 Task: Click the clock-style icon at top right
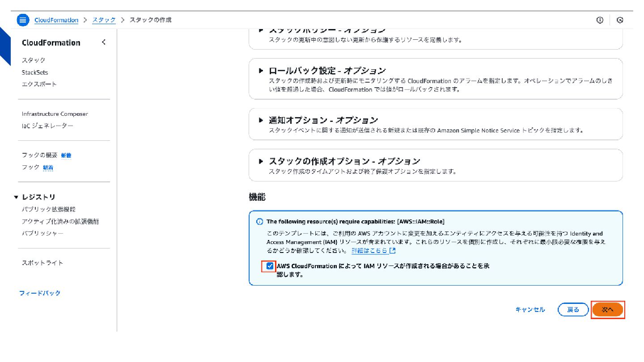point(620,20)
